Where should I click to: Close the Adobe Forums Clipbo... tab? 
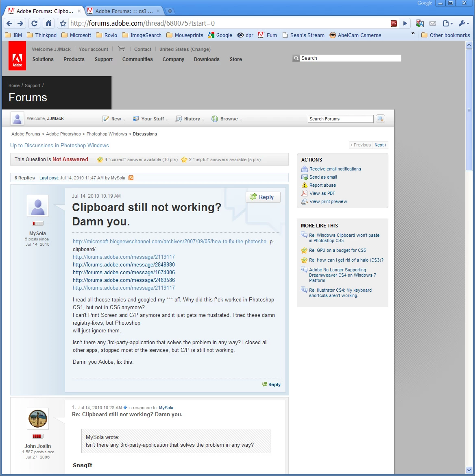tap(79, 11)
